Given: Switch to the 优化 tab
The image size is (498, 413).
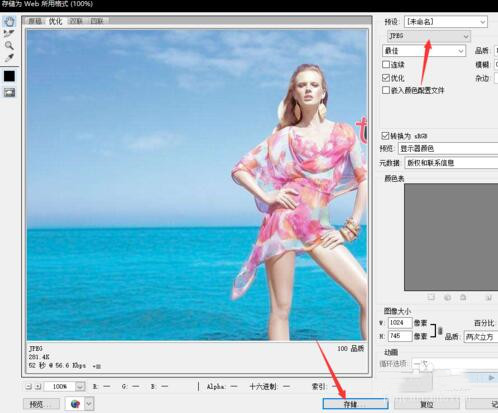Looking at the screenshot, I should 55,21.
